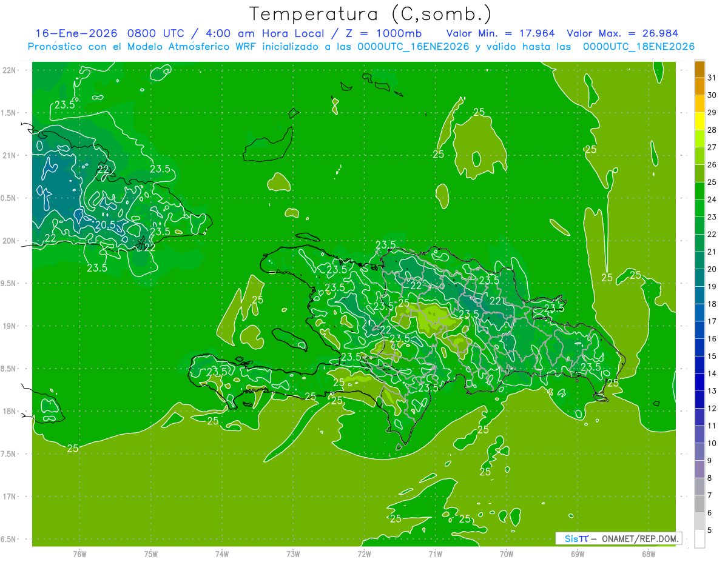Click the 6.5N latitude axis label
This screenshot has height=562, width=728.
point(8,539)
